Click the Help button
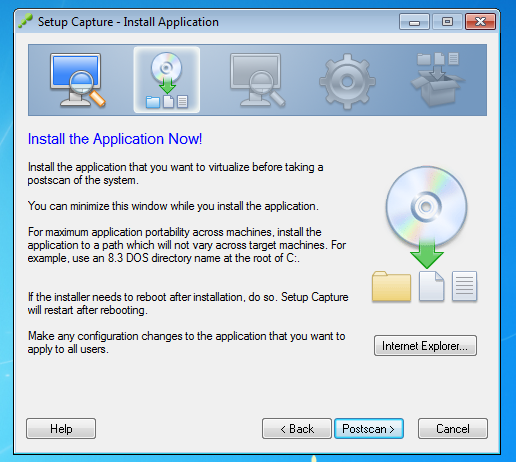Screen dimensions: 516x462 (61, 429)
